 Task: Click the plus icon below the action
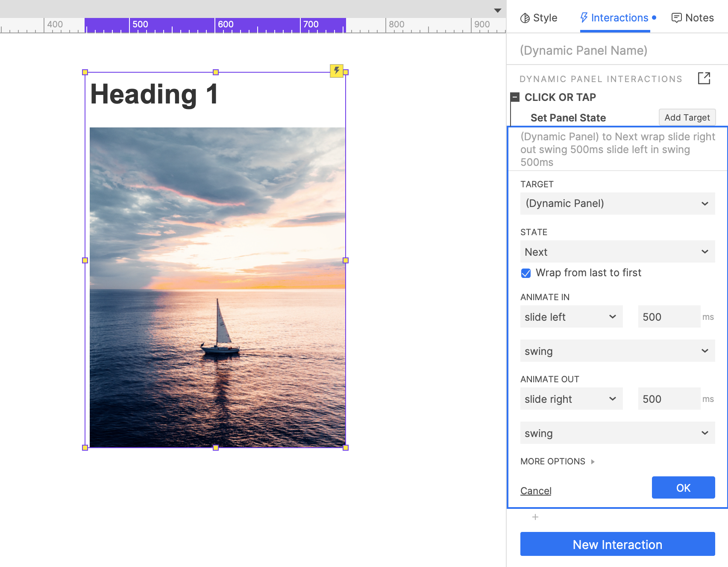(535, 517)
